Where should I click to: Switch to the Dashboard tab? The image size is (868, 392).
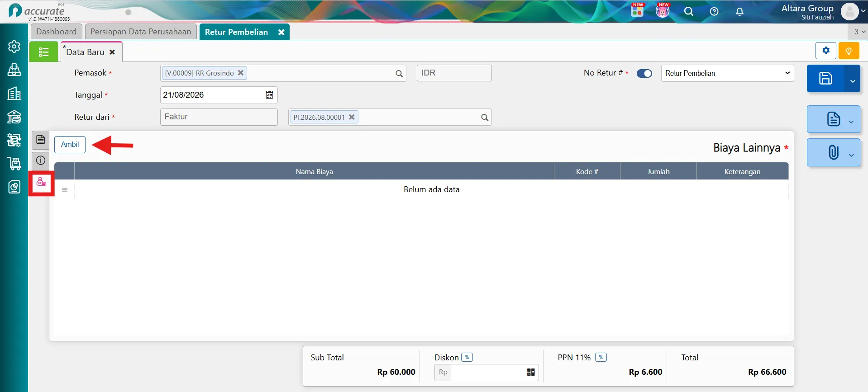coord(57,32)
